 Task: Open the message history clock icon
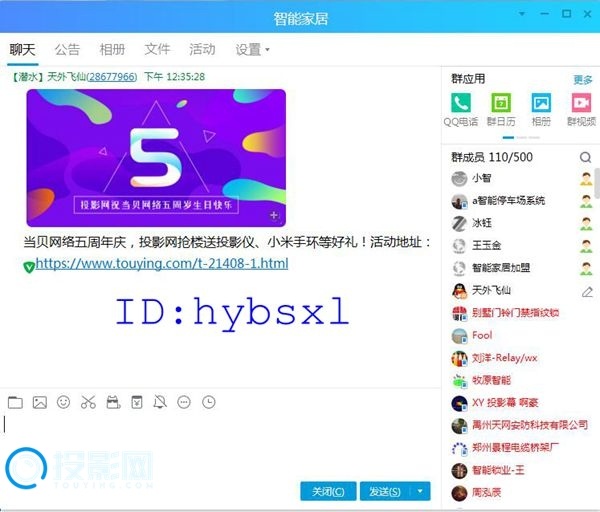tap(208, 402)
